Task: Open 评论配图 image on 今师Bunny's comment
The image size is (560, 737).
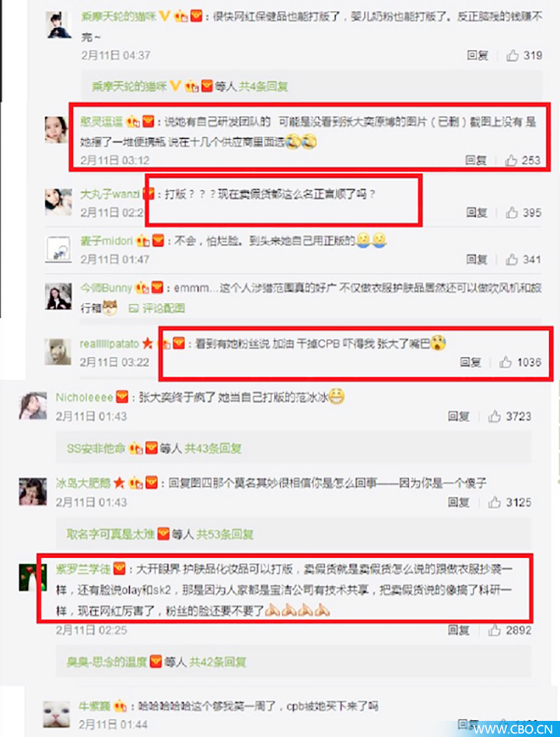Action: coord(157,309)
